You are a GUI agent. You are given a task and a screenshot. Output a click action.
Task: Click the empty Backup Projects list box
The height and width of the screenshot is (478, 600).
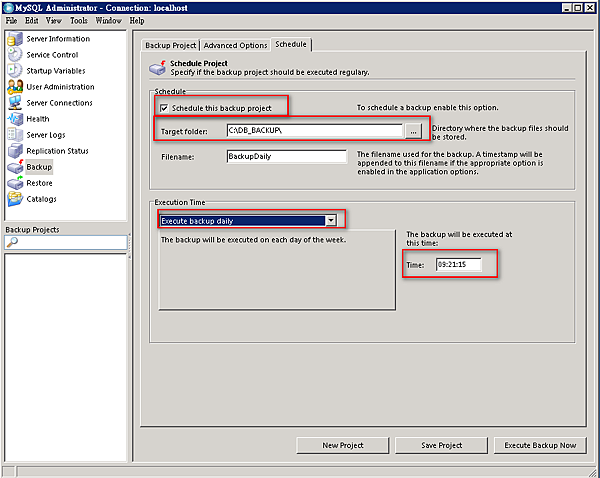[66, 357]
